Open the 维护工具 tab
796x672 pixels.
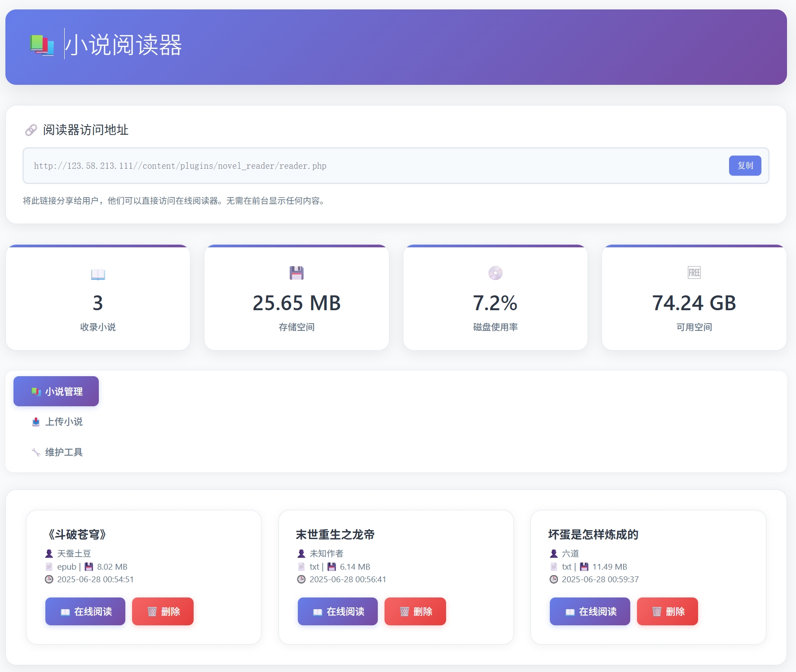coord(57,452)
